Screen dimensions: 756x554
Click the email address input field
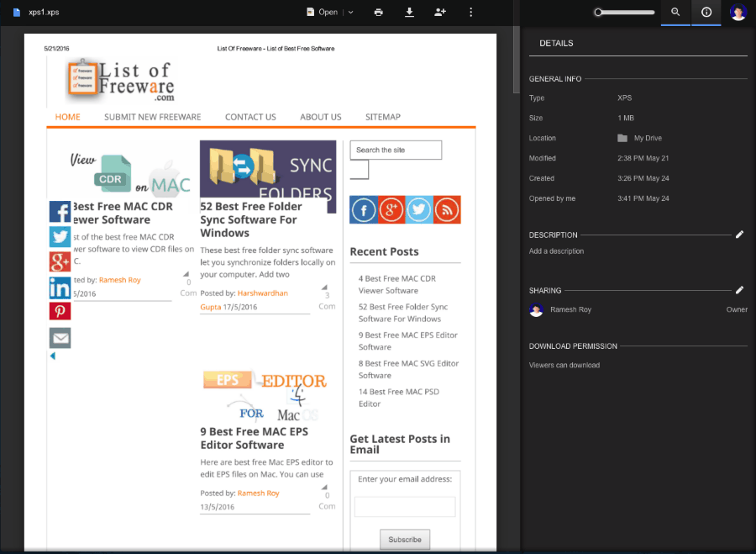click(405, 507)
